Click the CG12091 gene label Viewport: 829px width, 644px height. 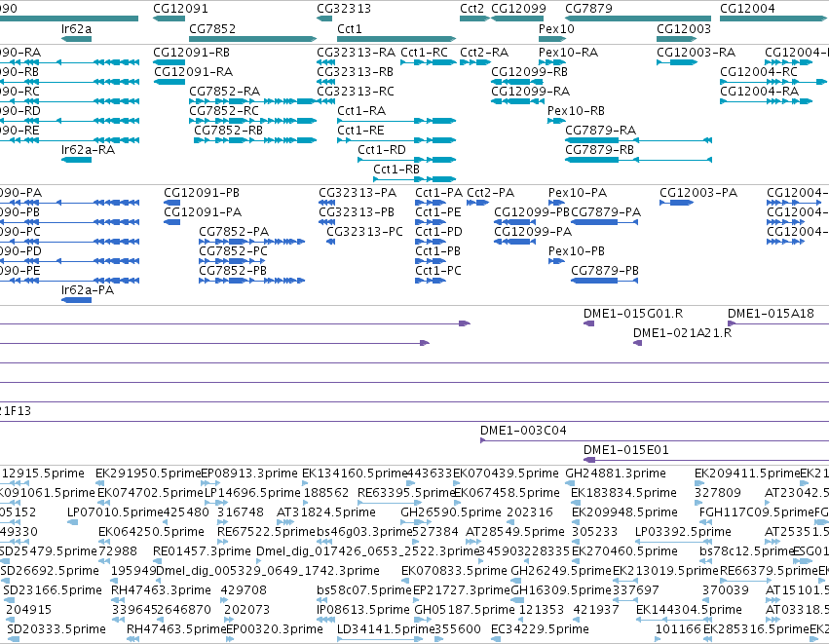pyautogui.click(x=180, y=9)
